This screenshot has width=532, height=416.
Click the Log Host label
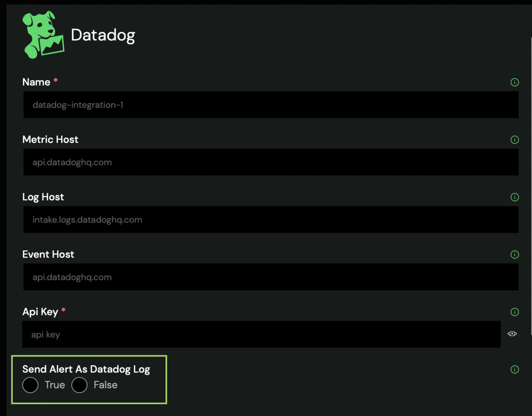coord(43,197)
